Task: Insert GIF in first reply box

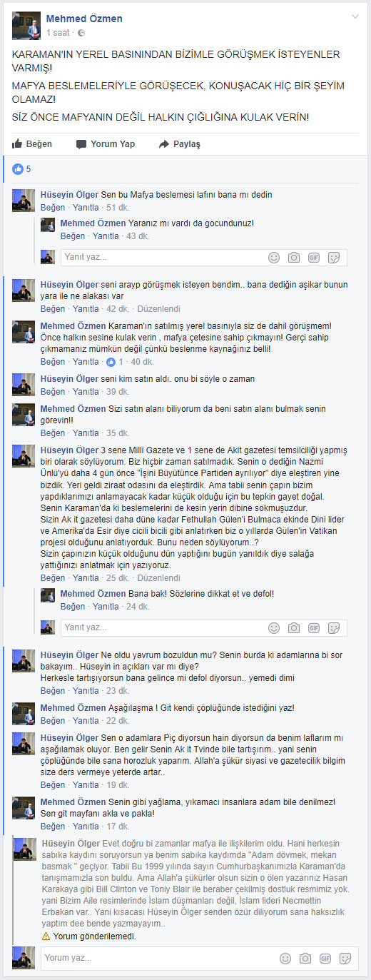Action: pyautogui.click(x=314, y=258)
